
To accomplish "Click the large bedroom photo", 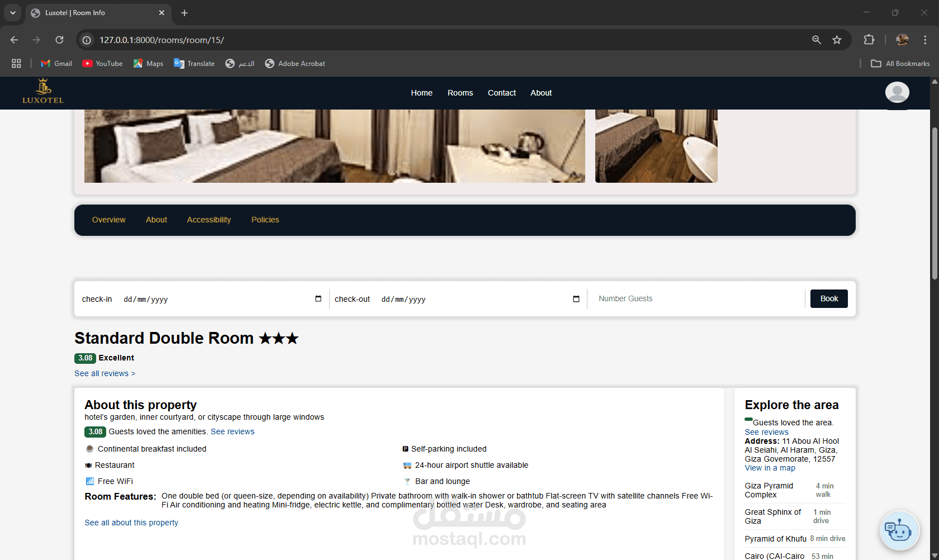I will pyautogui.click(x=335, y=146).
